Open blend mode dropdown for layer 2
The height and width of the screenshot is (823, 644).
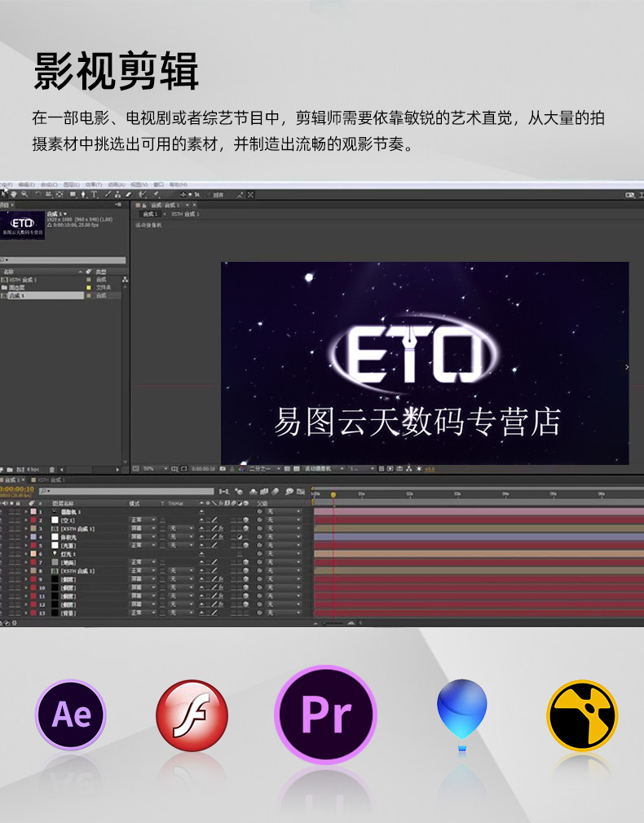click(x=143, y=520)
